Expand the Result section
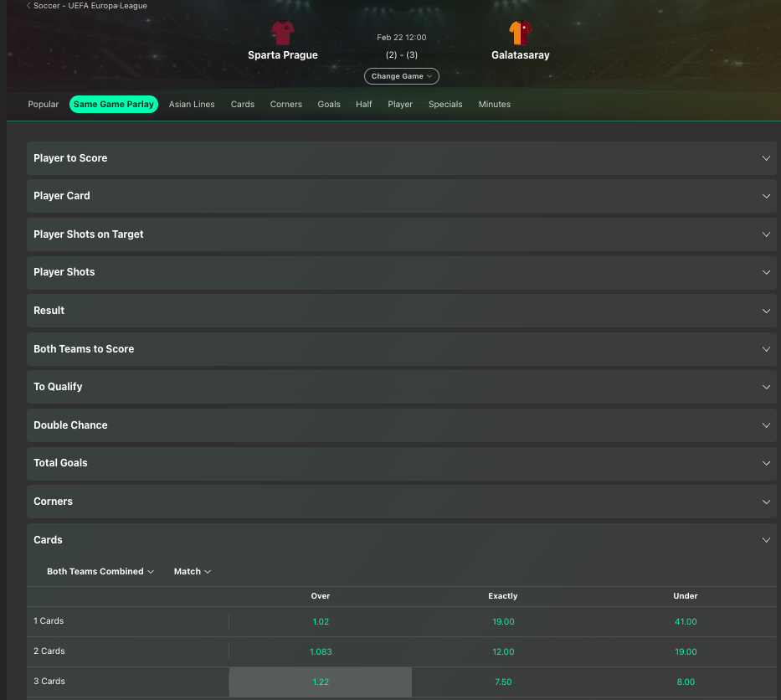This screenshot has height=700, width=781. 402,311
